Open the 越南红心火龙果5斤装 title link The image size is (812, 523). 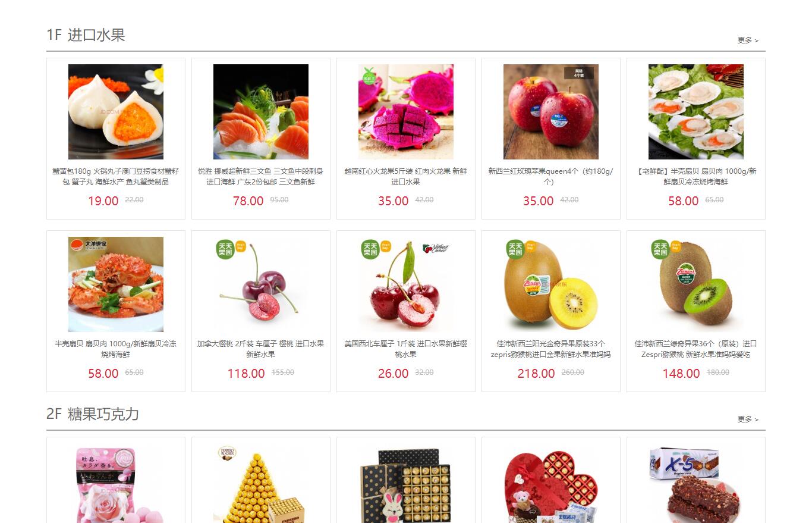click(406, 177)
